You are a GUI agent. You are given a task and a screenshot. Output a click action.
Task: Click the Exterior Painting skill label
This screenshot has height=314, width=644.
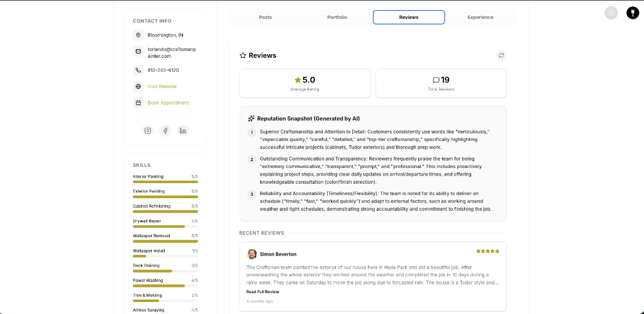pyautogui.click(x=148, y=191)
